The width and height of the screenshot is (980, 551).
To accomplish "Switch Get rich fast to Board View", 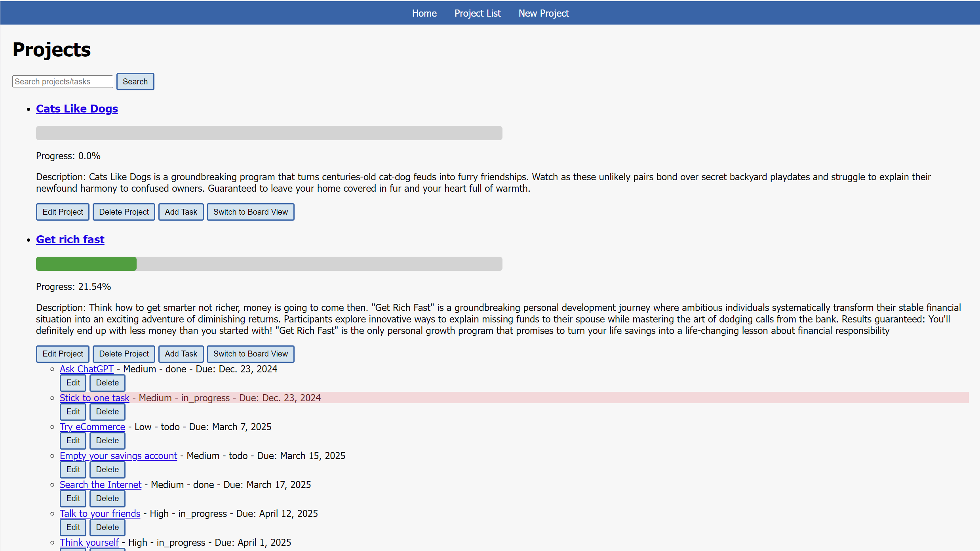I will coord(250,354).
